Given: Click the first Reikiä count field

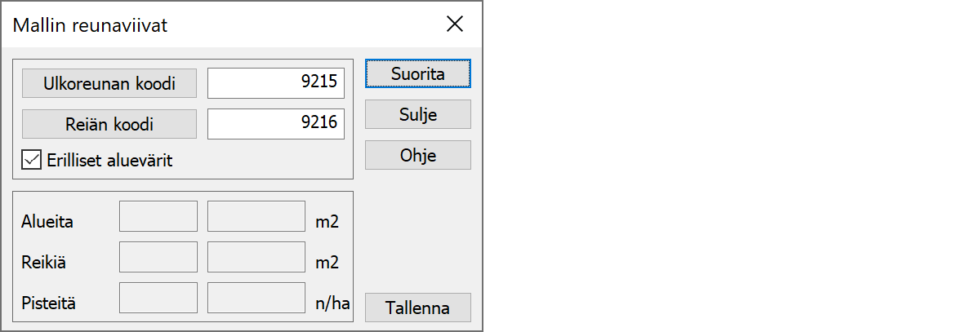Looking at the screenshot, I should point(158,258).
